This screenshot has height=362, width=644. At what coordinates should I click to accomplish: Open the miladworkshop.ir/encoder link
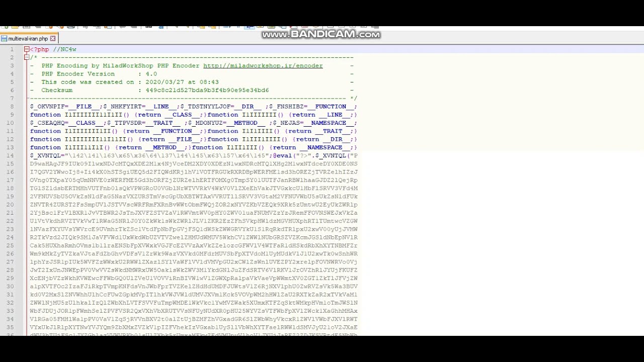(263, 66)
